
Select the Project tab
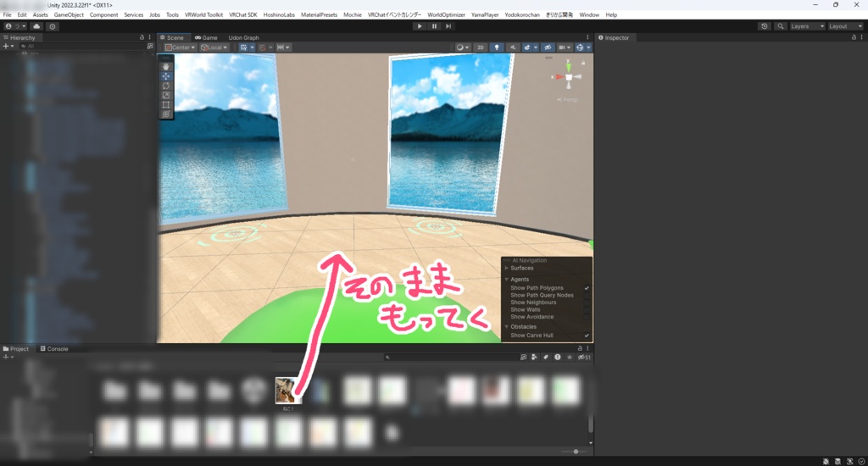[16, 349]
